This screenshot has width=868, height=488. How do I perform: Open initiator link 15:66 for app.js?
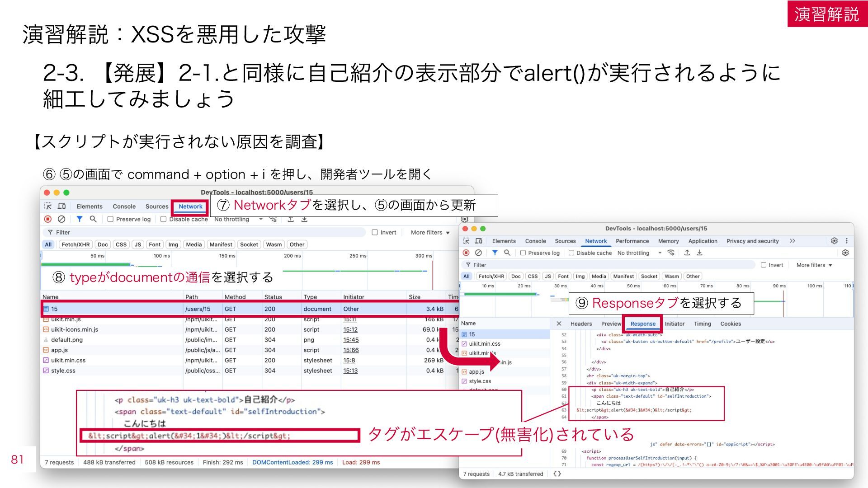[x=351, y=350]
